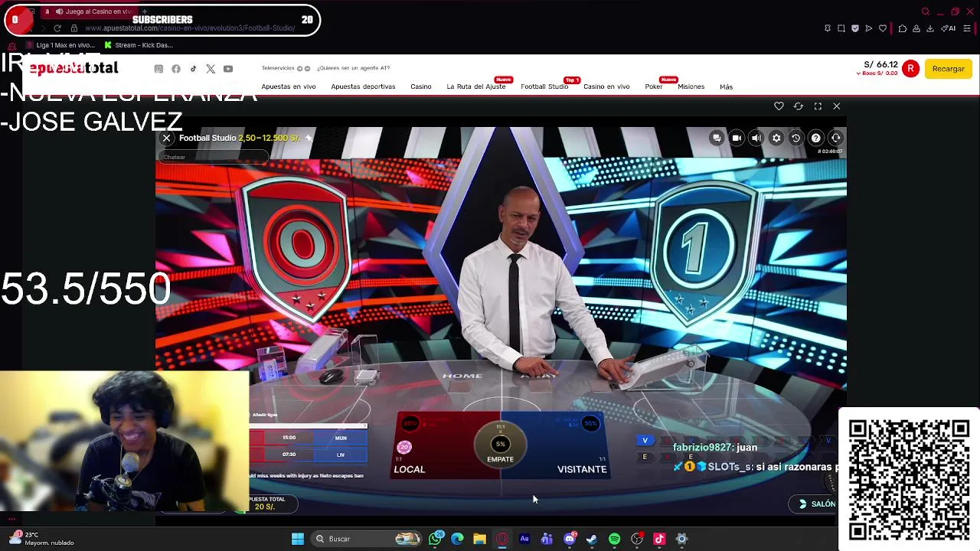Viewport: 980px width, 551px height.
Task: Open the bet history clock icon
Action: (x=796, y=138)
